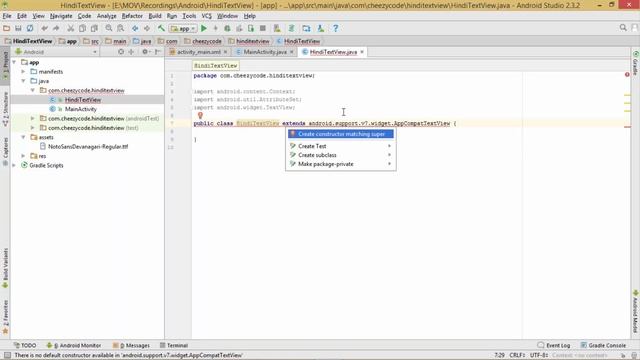Viewport: 640px width, 360px height.
Task: Open the File menu
Action: pyautogui.click(x=7, y=16)
